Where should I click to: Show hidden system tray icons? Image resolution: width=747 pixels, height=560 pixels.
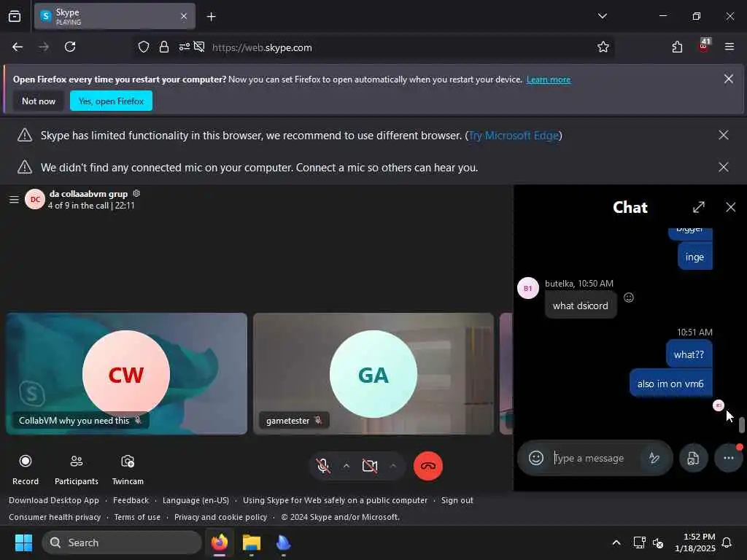pos(616,542)
